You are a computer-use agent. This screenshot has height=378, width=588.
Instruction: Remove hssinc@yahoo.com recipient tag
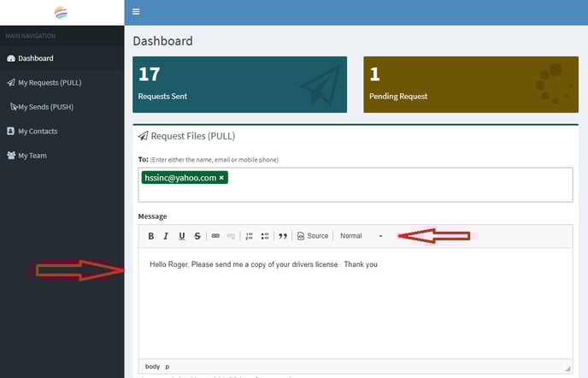[222, 178]
